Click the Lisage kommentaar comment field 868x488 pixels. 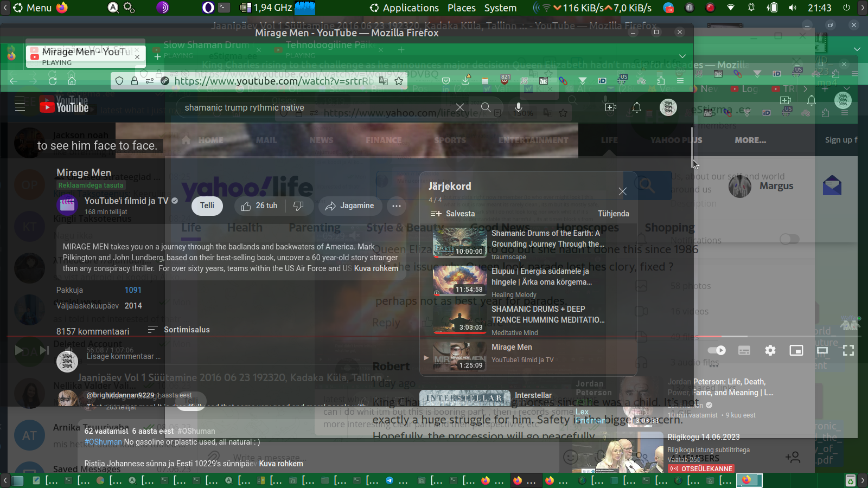(124, 356)
